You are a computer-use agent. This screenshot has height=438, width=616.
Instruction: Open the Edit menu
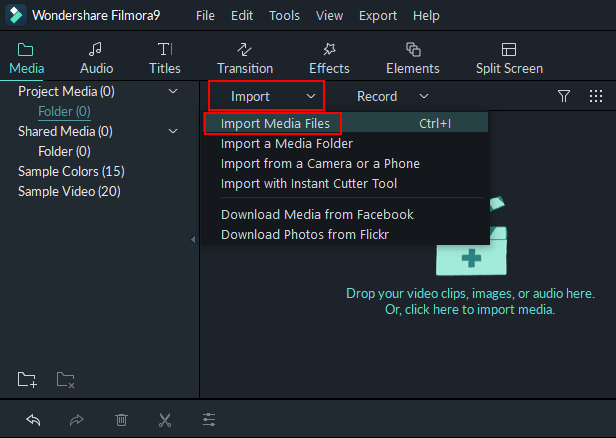click(x=242, y=16)
